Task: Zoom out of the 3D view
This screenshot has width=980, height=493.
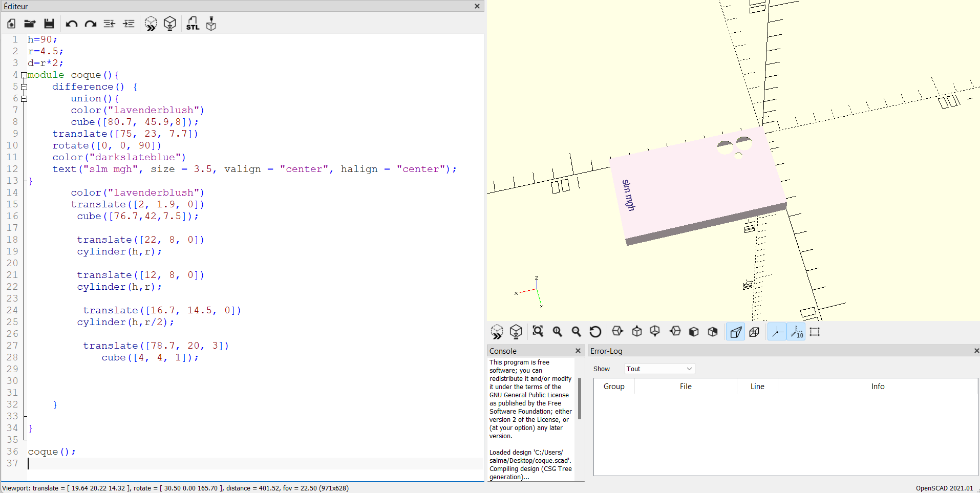Action: (576, 332)
